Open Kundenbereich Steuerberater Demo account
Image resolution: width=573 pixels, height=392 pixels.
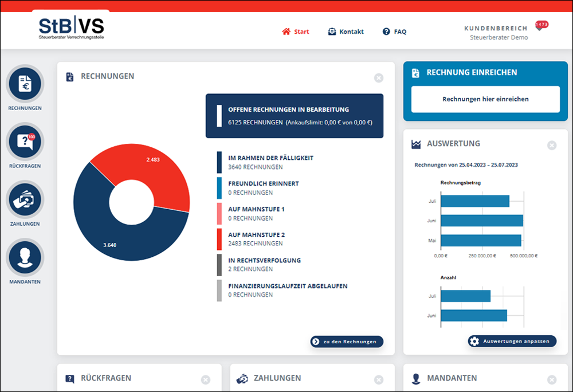click(495, 33)
